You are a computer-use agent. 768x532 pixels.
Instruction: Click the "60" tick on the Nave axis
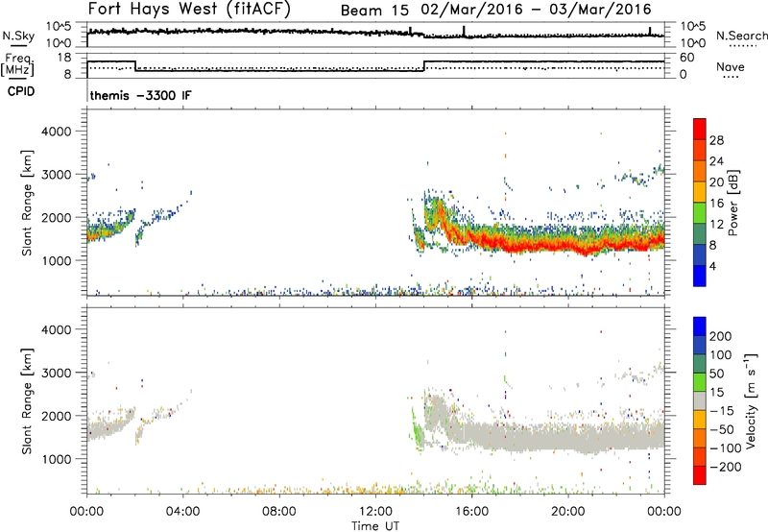click(687, 58)
